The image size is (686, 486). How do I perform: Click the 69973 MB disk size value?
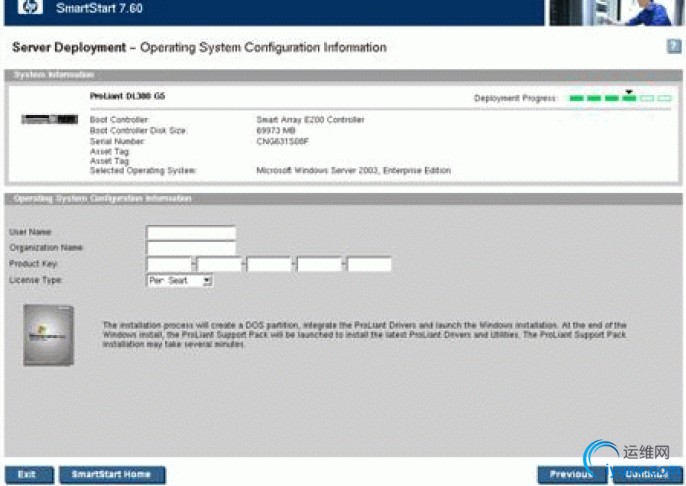point(276,130)
